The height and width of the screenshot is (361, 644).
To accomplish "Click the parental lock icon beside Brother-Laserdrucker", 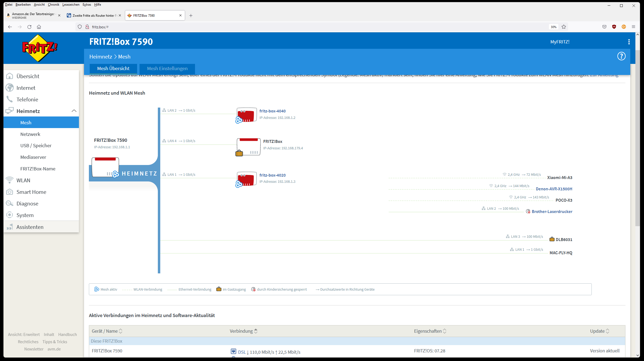I will pos(528,212).
